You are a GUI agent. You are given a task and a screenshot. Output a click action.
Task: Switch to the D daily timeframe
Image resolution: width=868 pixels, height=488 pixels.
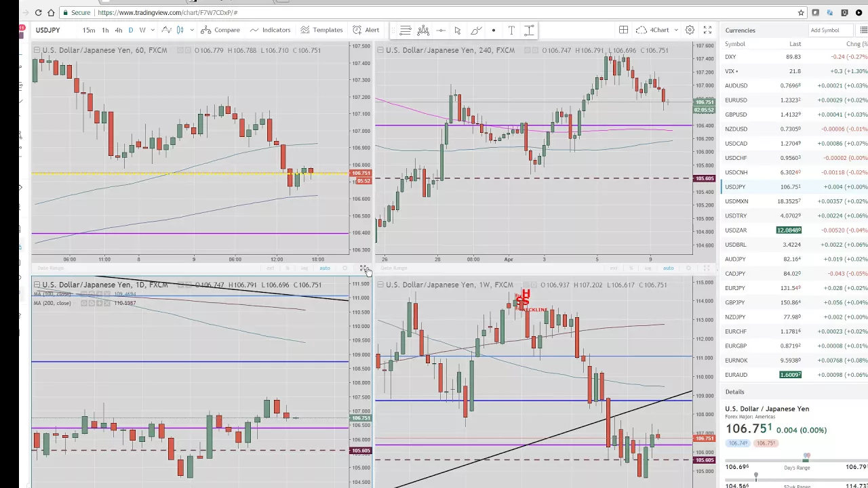(x=131, y=30)
